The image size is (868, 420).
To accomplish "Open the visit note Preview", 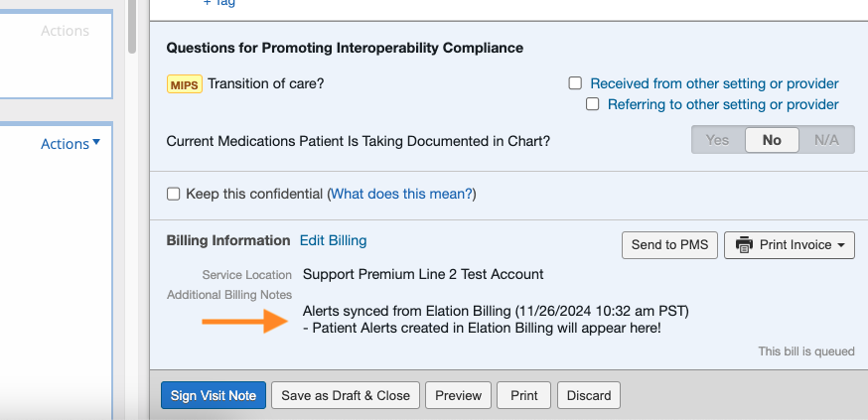I will click(458, 395).
